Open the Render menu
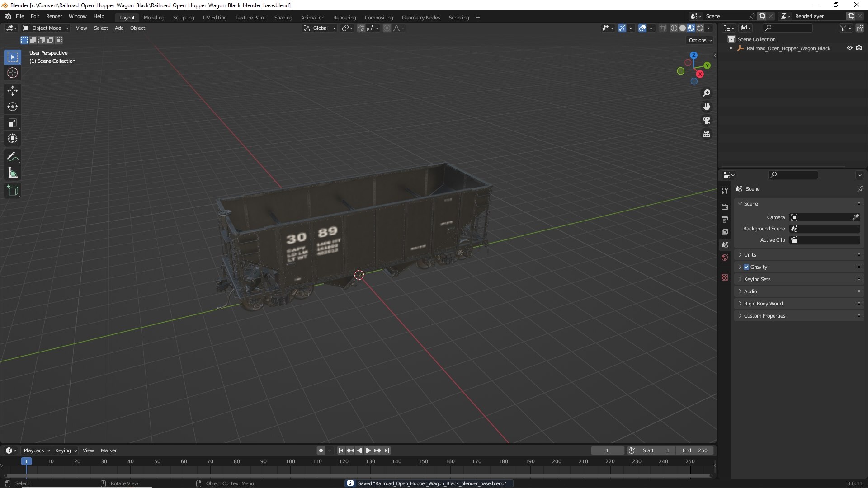The width and height of the screenshot is (868, 488). [x=54, y=16]
